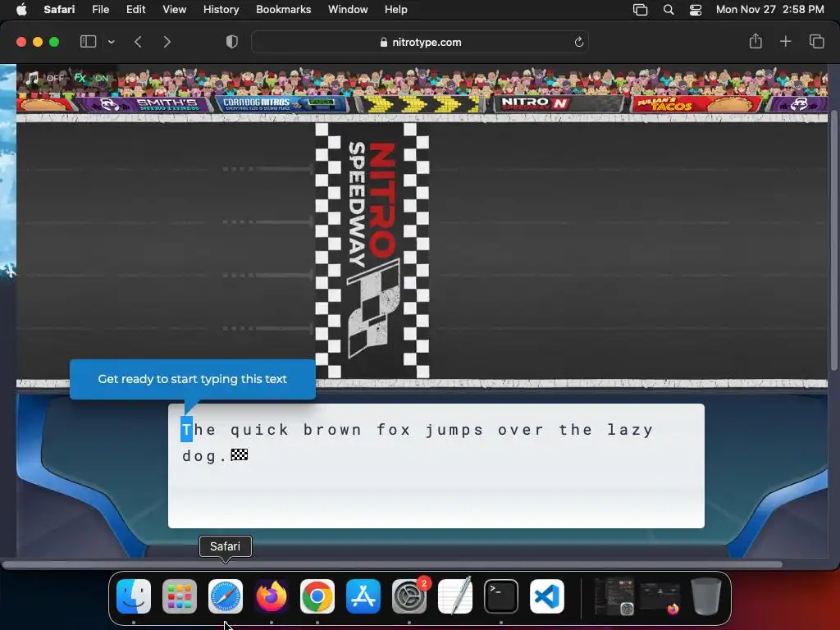The height and width of the screenshot is (630, 840).
Task: Click the vertical page scrollbar
Action: click(x=833, y=240)
